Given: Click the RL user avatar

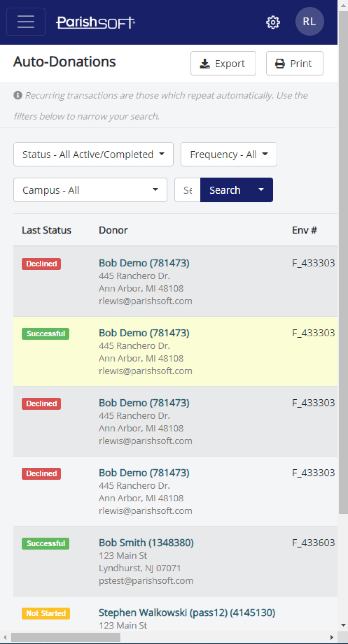Looking at the screenshot, I should coord(310,22).
